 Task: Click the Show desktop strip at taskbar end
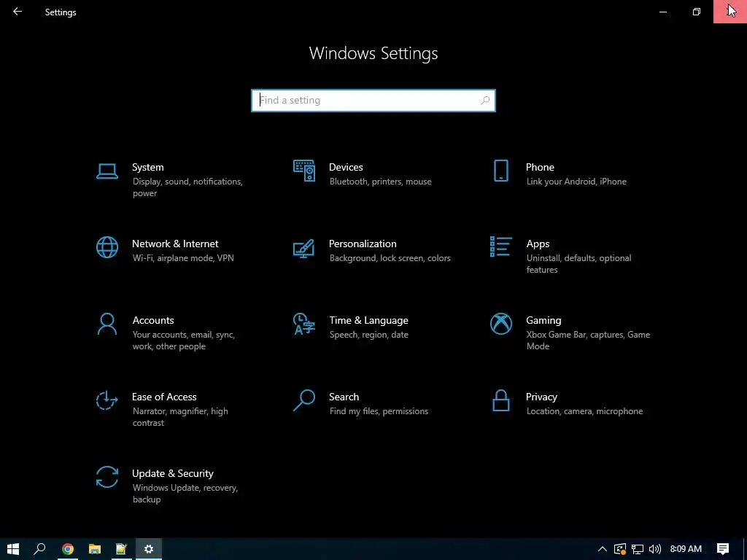point(745,549)
